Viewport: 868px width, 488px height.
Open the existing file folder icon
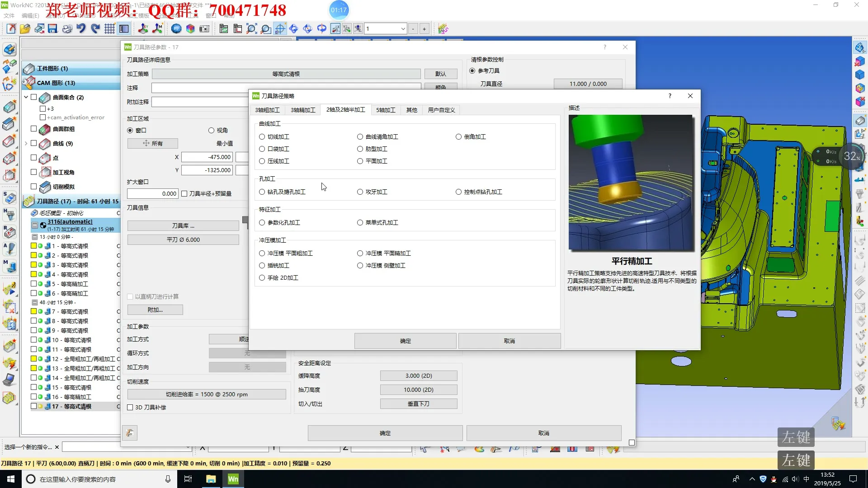[x=25, y=29]
